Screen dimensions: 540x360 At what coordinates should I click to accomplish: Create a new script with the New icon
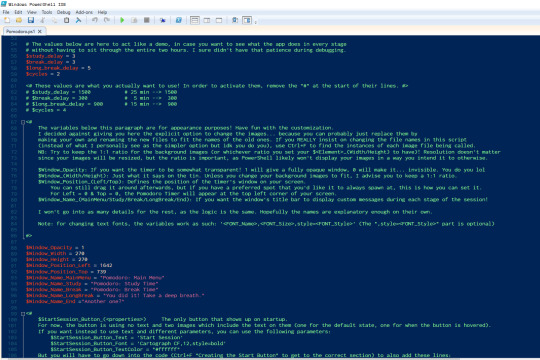[7, 20]
